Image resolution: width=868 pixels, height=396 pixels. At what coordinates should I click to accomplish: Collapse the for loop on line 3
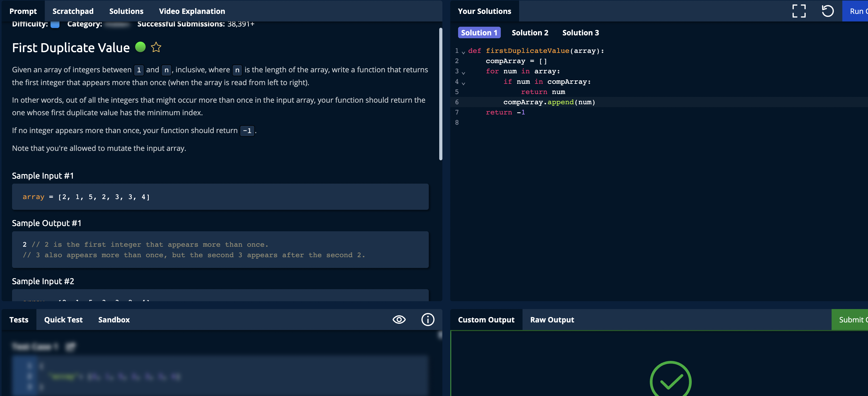pyautogui.click(x=463, y=73)
